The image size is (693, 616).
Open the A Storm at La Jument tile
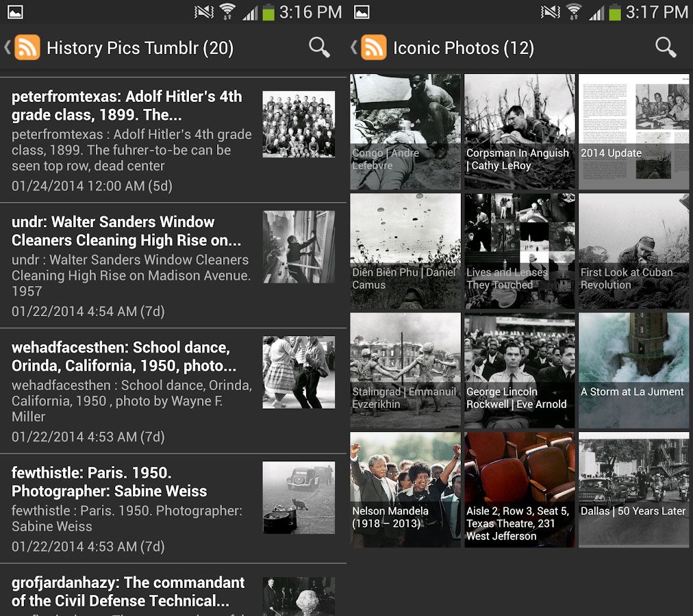click(x=634, y=370)
